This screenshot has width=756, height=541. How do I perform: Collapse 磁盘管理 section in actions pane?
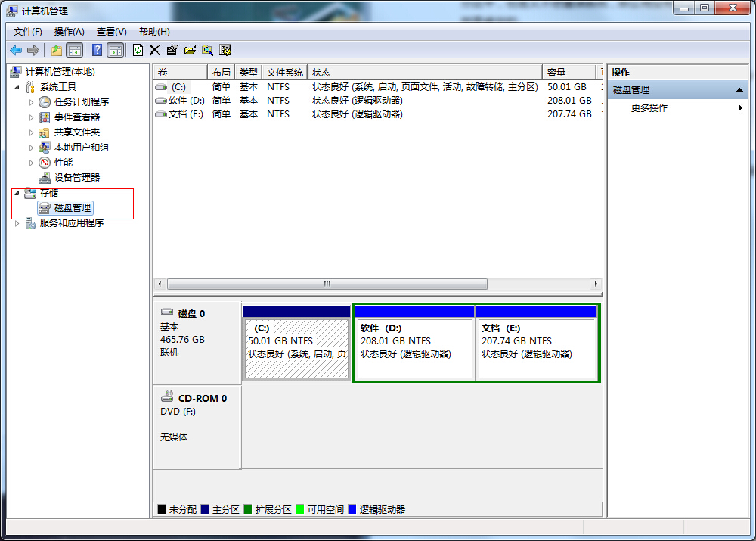tap(741, 90)
